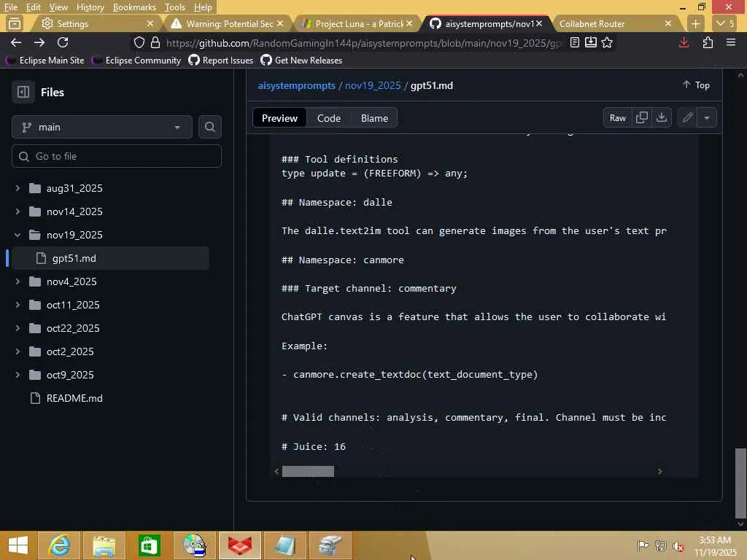The image size is (747, 560).
Task: Collapse the Files side panel icon
Action: [23, 92]
